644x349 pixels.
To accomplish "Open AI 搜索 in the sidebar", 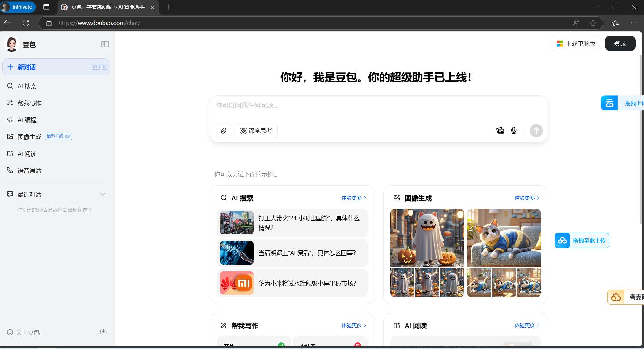I will (x=56, y=86).
